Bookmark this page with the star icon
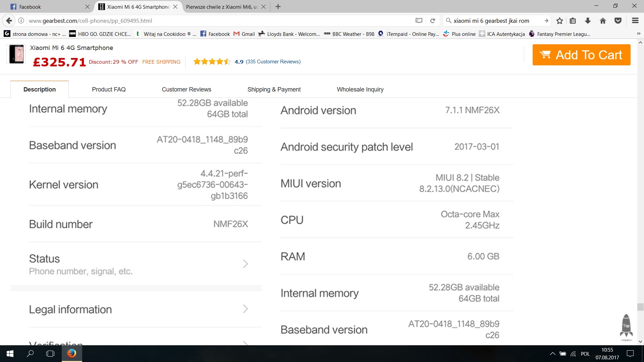Image resolution: width=644 pixels, height=362 pixels. tap(559, 21)
